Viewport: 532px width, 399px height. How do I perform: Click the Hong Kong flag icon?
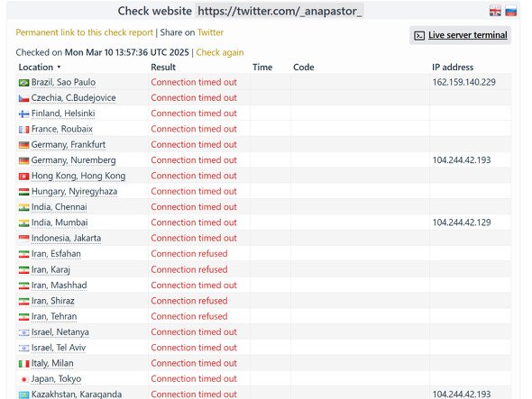(23, 177)
